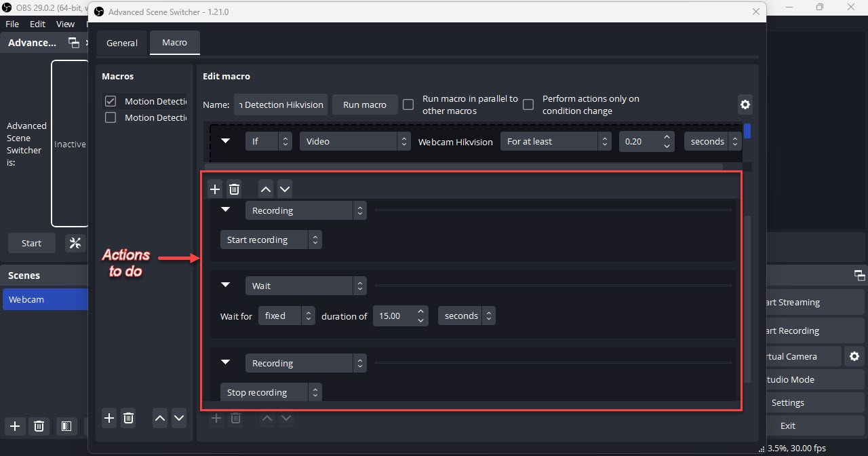Screen dimensions: 868x456
Task: Open the Video condition type dropdown
Action: pyautogui.click(x=355, y=141)
